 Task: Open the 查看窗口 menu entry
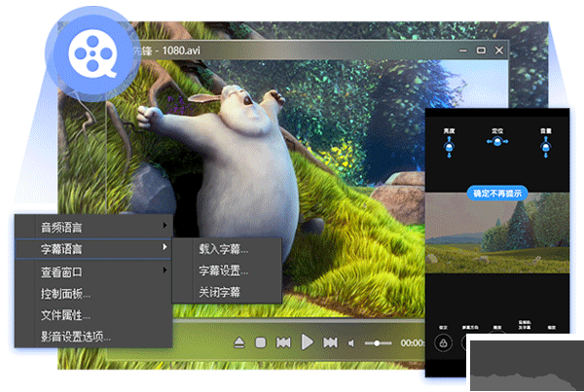pos(93,271)
